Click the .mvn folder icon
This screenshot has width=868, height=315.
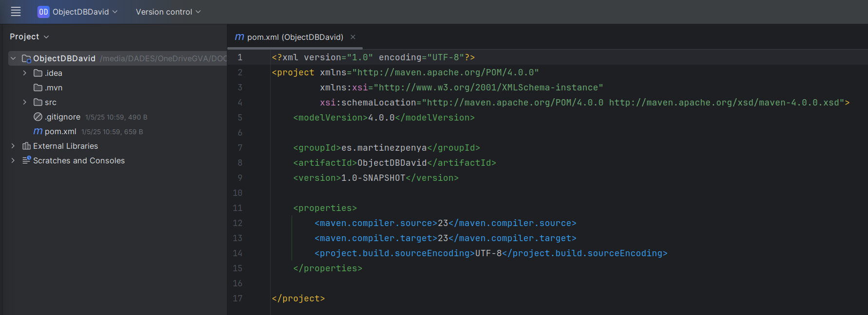[x=37, y=87]
